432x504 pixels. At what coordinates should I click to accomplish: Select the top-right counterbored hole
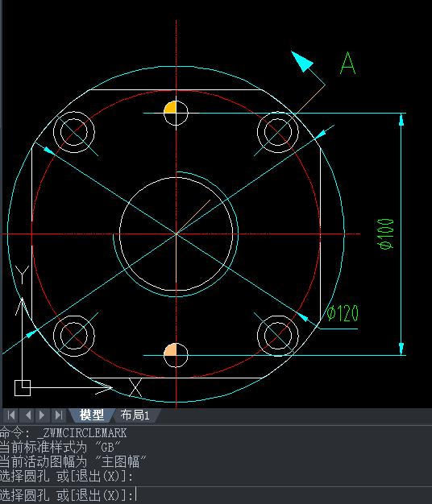tap(278, 132)
